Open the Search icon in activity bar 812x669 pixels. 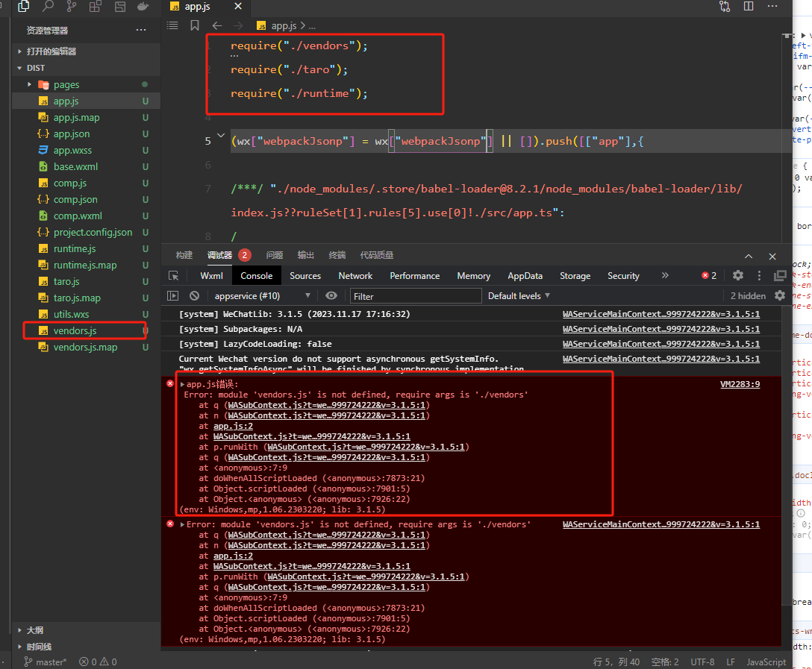[x=48, y=7]
